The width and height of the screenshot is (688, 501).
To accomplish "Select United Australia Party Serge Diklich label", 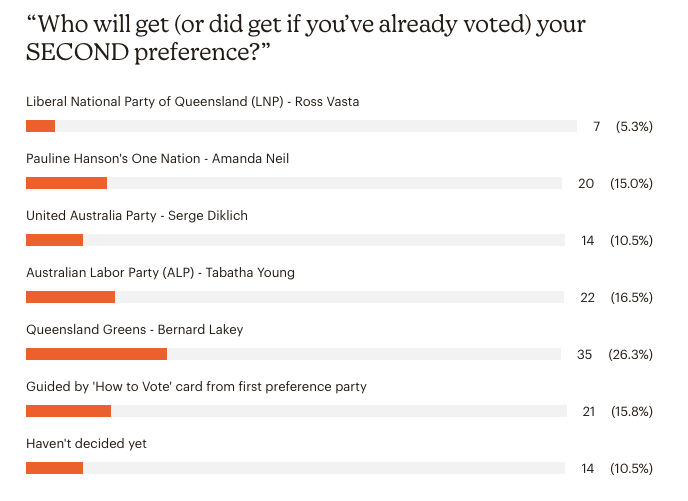I will [x=137, y=216].
